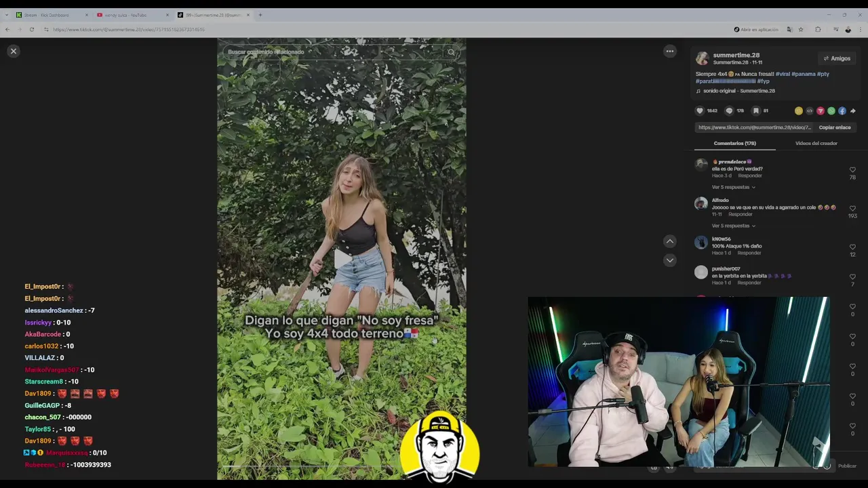The height and width of the screenshot is (488, 868).
Task: Reload the page with refresh icon
Action: click(x=31, y=29)
